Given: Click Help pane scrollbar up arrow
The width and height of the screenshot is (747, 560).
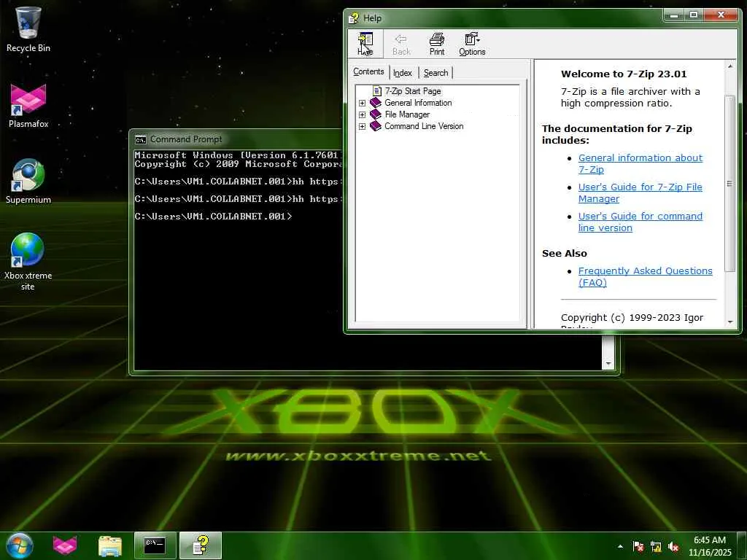Looking at the screenshot, I should [x=730, y=66].
